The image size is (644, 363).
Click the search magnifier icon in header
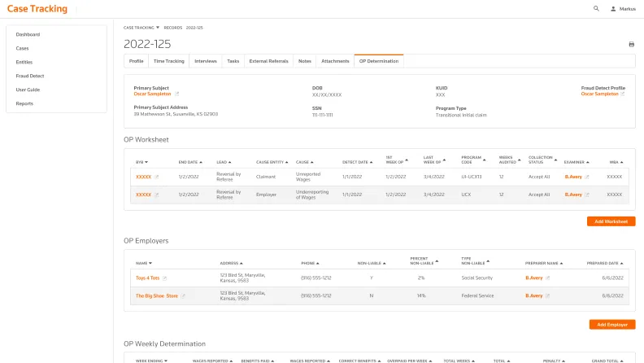tap(596, 8)
